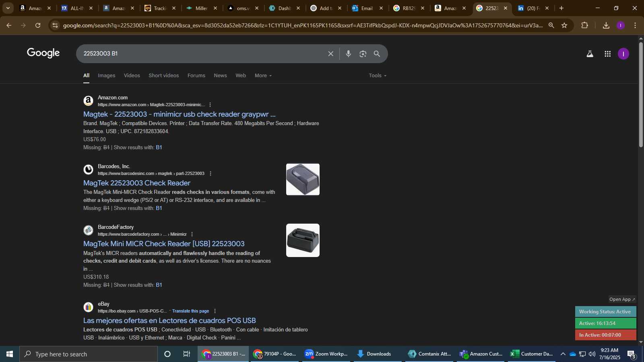Viewport: 644px width, 362px height.
Task: Open more options for eBay result
Action: pos(215,311)
